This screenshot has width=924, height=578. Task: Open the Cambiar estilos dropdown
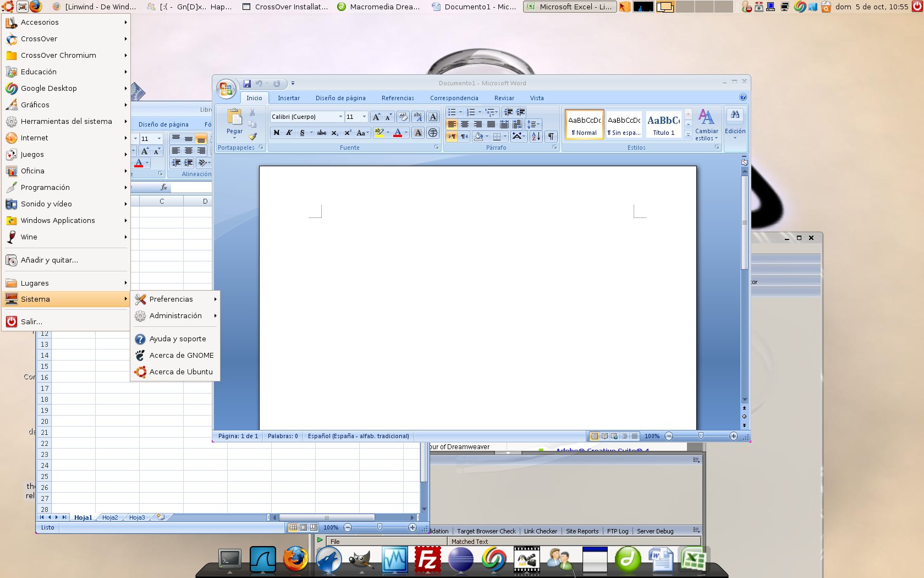[707, 125]
